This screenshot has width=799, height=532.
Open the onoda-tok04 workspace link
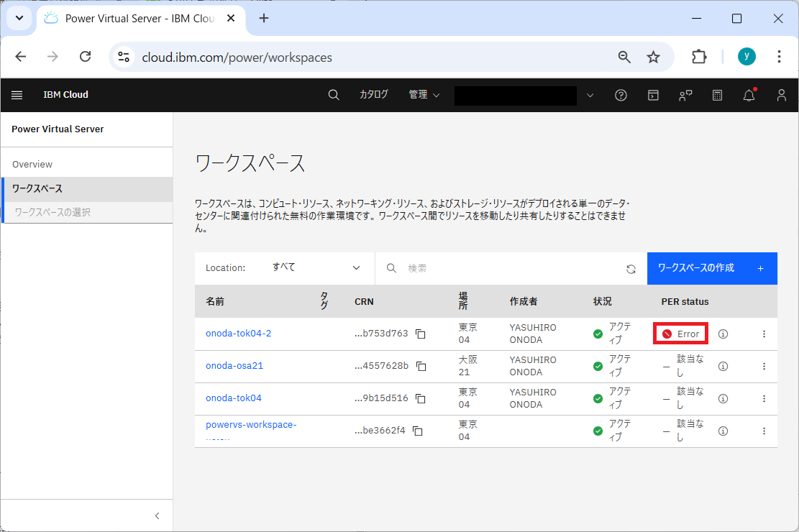pyautogui.click(x=234, y=398)
